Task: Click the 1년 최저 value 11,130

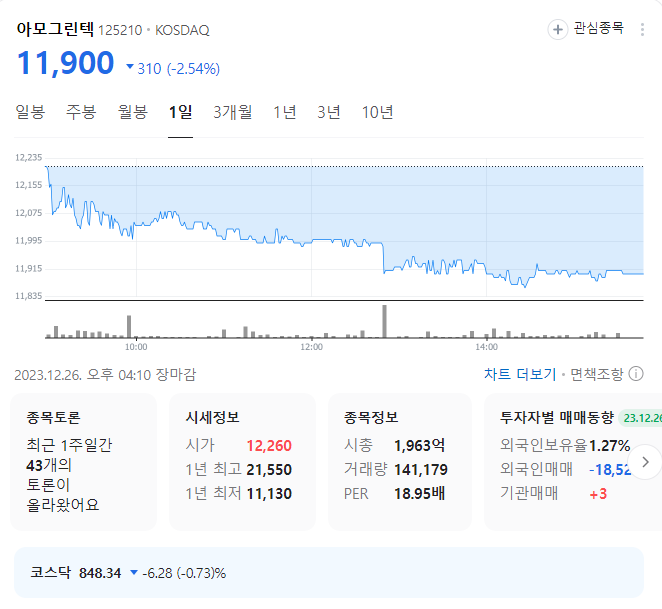Action: click(x=269, y=494)
